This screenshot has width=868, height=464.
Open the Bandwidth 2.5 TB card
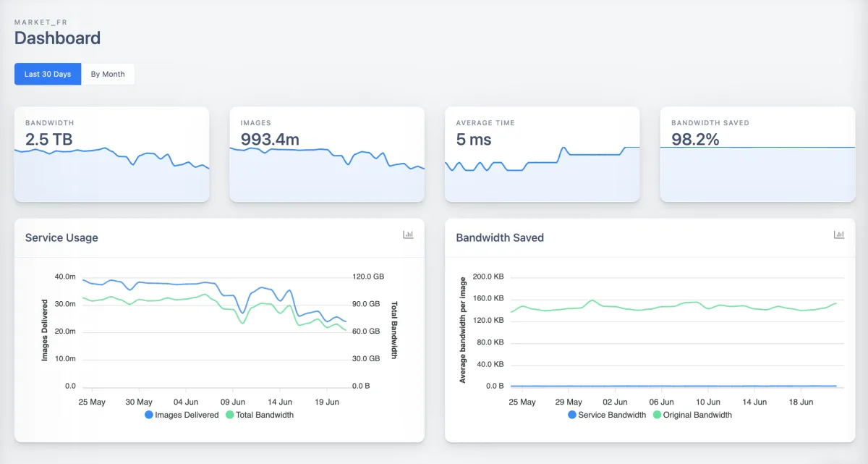111,154
